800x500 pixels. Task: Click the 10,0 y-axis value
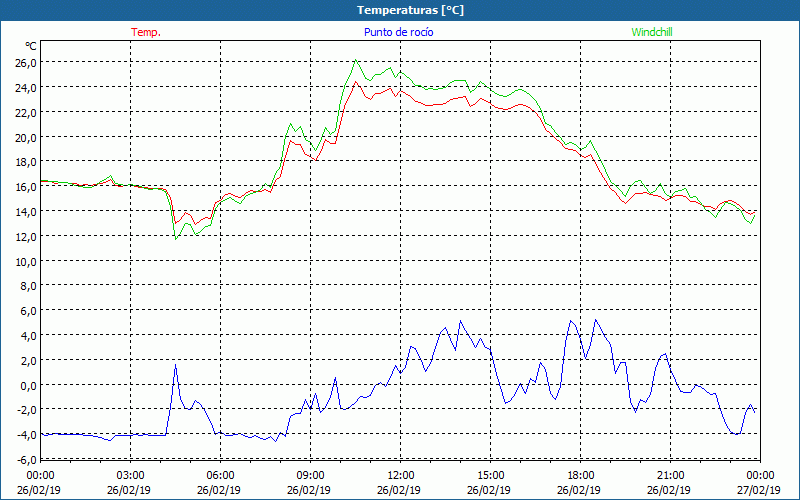point(26,262)
